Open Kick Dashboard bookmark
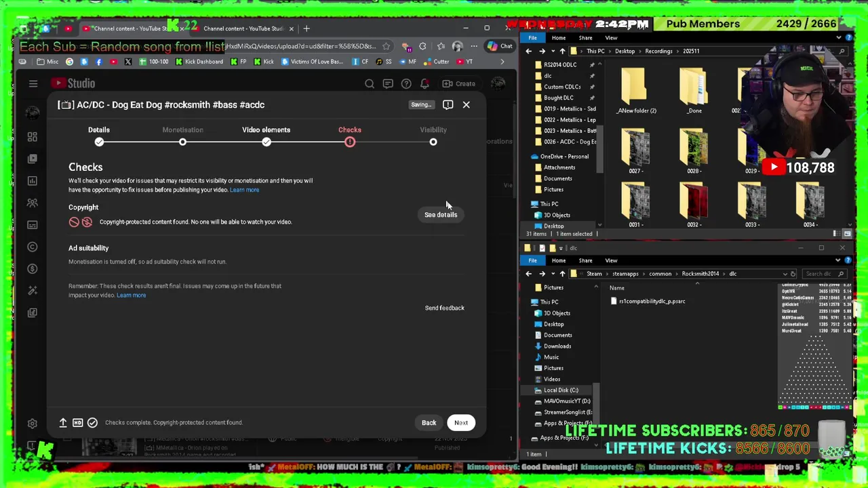 (199, 62)
